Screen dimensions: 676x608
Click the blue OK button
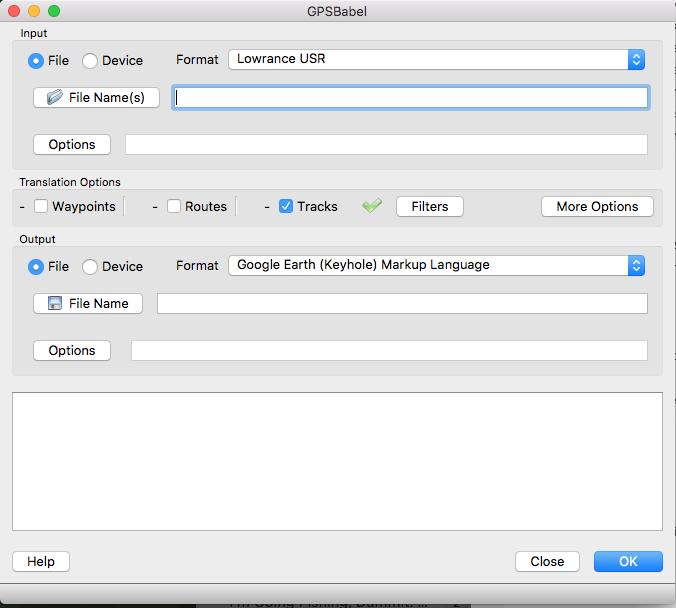pos(628,561)
